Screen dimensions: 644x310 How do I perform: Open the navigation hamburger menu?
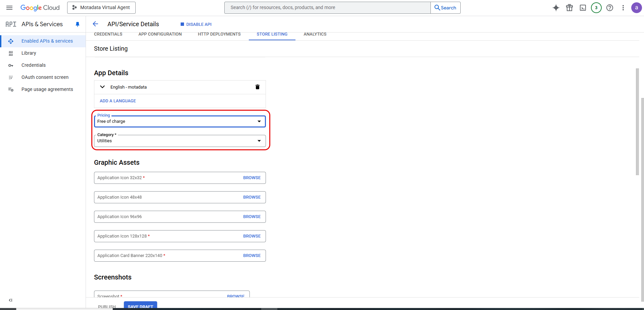point(9,7)
